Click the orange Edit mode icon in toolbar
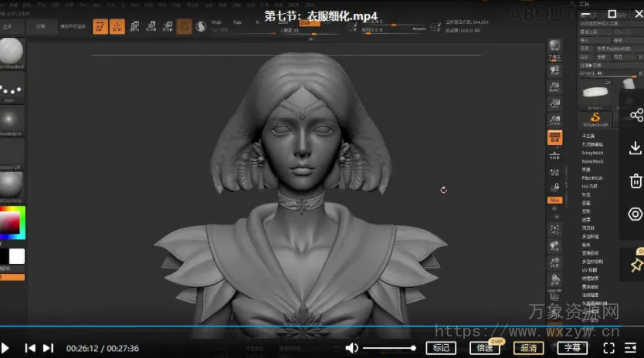The width and height of the screenshot is (644, 358). [x=101, y=26]
